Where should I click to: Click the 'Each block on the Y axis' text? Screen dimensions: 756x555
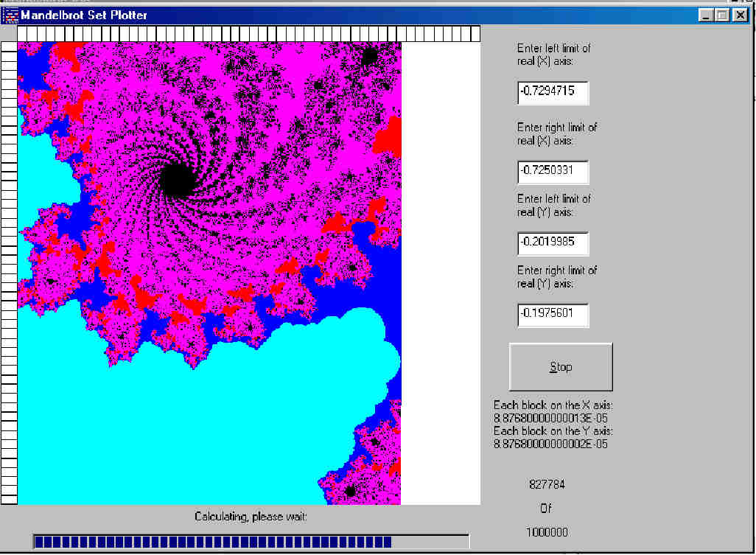tap(553, 431)
